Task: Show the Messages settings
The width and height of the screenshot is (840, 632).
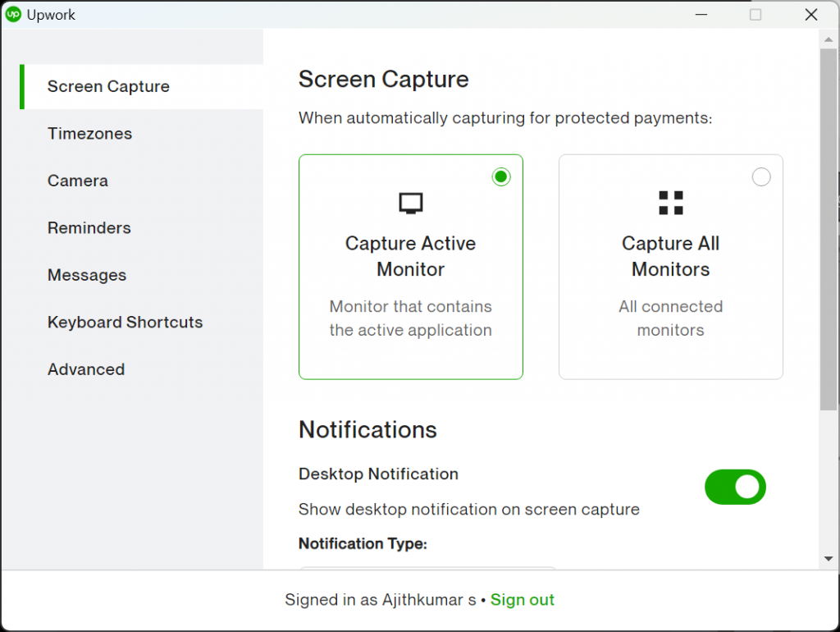Action: pyautogui.click(x=87, y=276)
